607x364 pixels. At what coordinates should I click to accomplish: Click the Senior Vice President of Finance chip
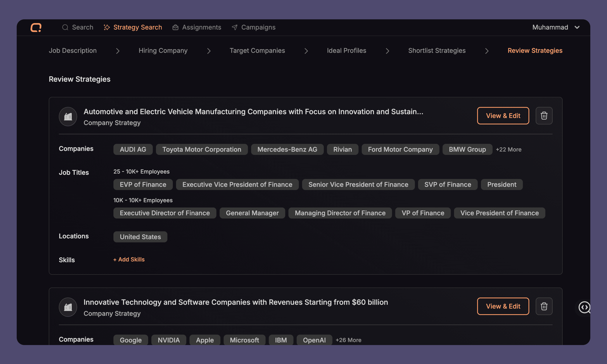pyautogui.click(x=358, y=184)
